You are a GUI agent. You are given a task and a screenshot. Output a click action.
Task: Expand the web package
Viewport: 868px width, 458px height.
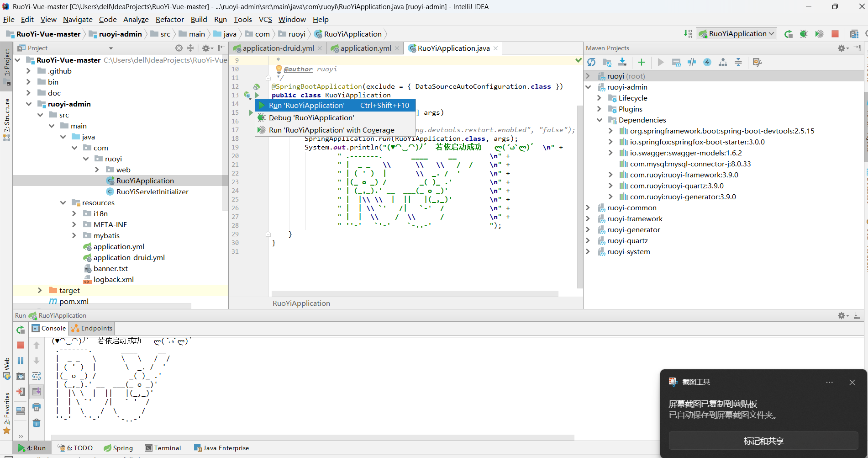[97, 170]
